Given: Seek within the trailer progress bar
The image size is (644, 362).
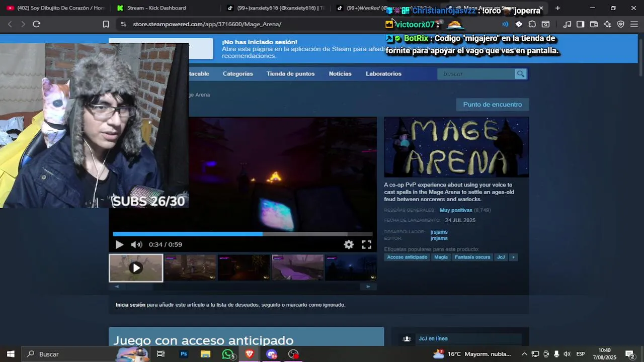Looking at the screenshot, I should point(243,234).
